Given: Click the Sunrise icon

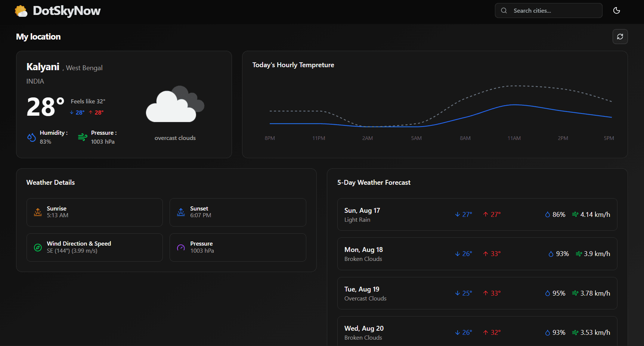Looking at the screenshot, I should tap(38, 212).
